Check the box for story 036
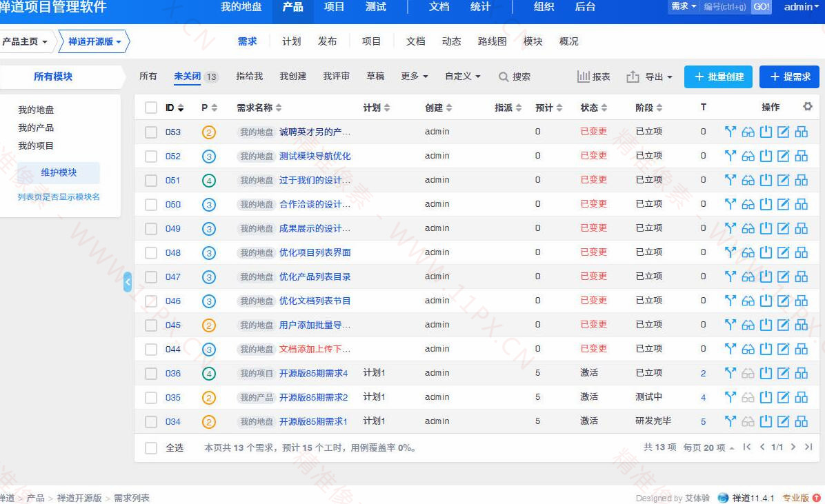 pyautogui.click(x=151, y=374)
